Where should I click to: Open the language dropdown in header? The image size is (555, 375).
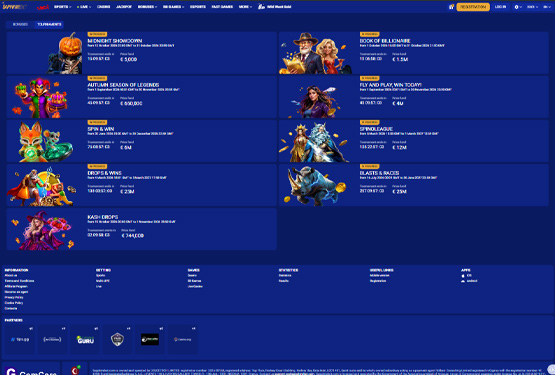[x=546, y=7]
